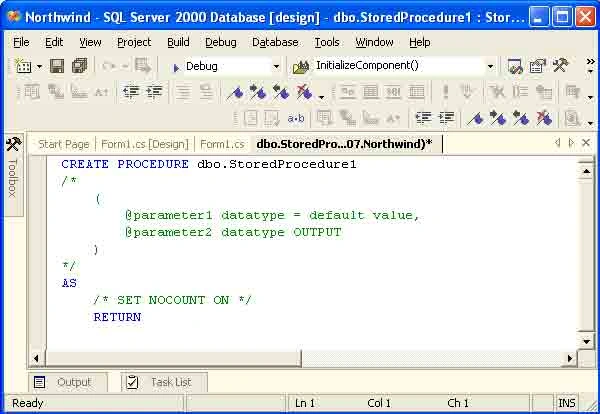Click the Find in Files binoculars icon
The height and width of the screenshot is (414, 600).
pos(301,67)
